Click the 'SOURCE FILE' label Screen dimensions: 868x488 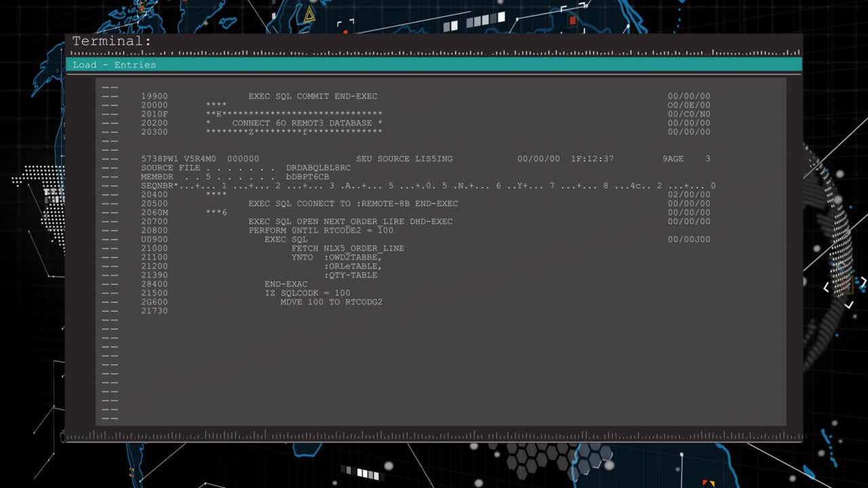171,167
